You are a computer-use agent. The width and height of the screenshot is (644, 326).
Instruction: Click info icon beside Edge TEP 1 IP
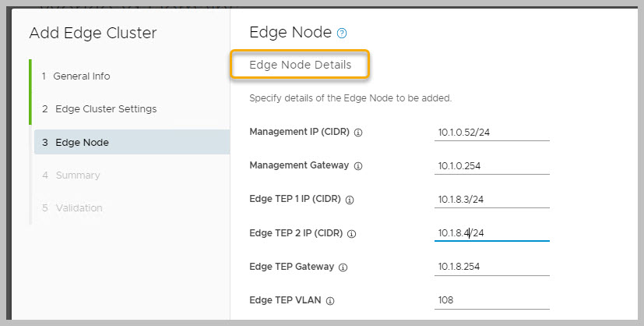pyautogui.click(x=350, y=200)
